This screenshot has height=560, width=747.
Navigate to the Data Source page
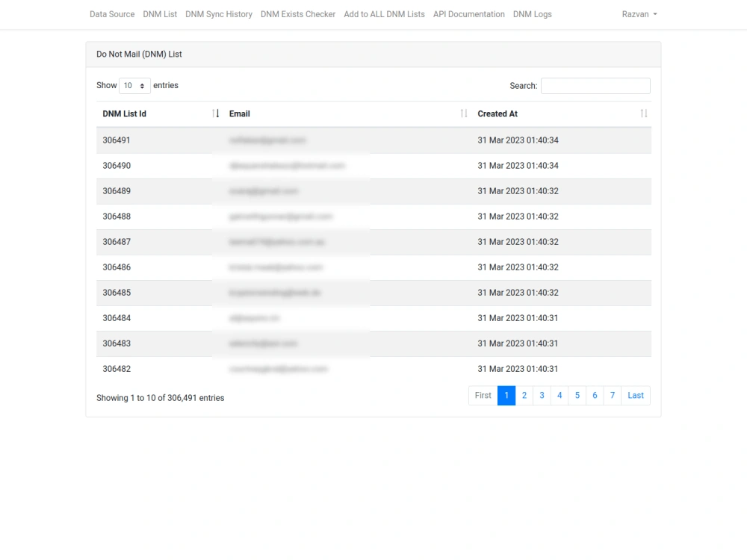[x=111, y=14]
